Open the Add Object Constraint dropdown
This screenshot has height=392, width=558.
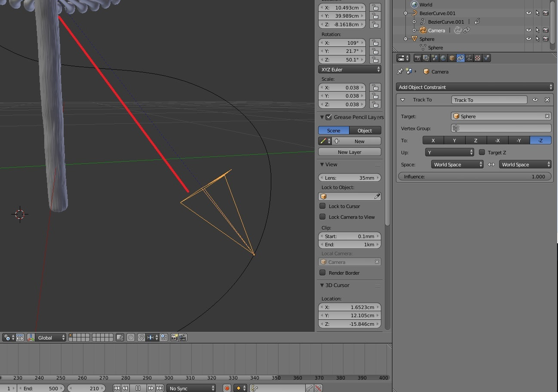point(475,87)
